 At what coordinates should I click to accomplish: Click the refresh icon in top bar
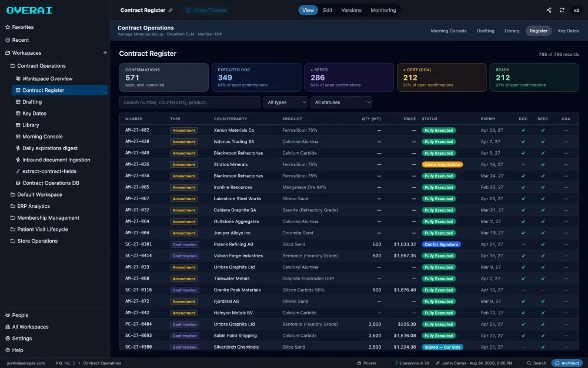(562, 10)
